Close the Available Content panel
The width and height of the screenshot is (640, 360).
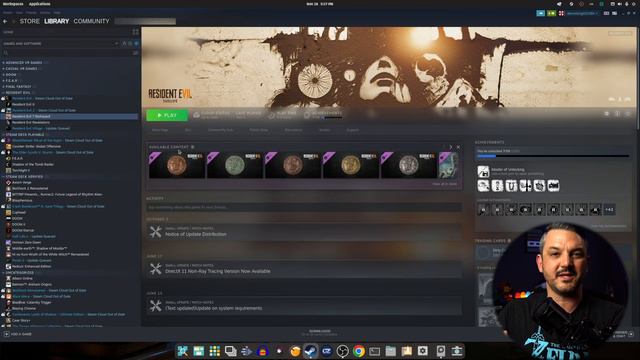(x=458, y=147)
